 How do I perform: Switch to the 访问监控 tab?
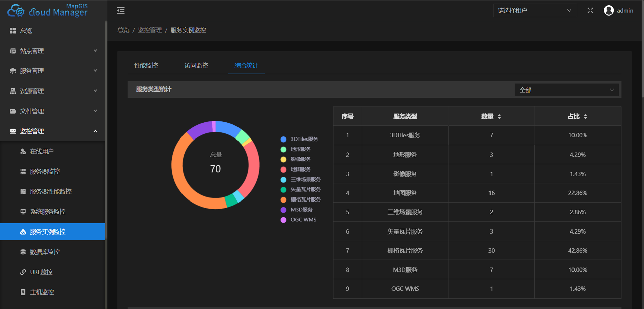196,65
